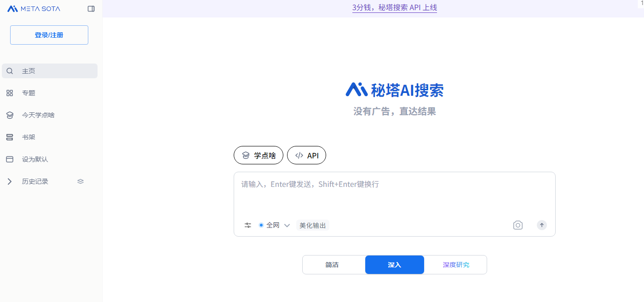Viewport: 644px width, 302px height.
Task: Switch to the 简洁 mode tab
Action: tap(333, 264)
